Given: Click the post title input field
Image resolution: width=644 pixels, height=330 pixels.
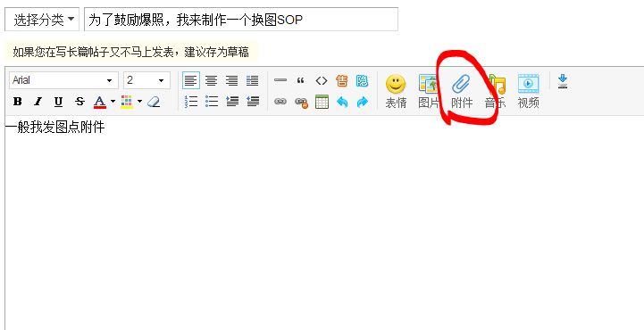Looking at the screenshot, I should (x=241, y=20).
